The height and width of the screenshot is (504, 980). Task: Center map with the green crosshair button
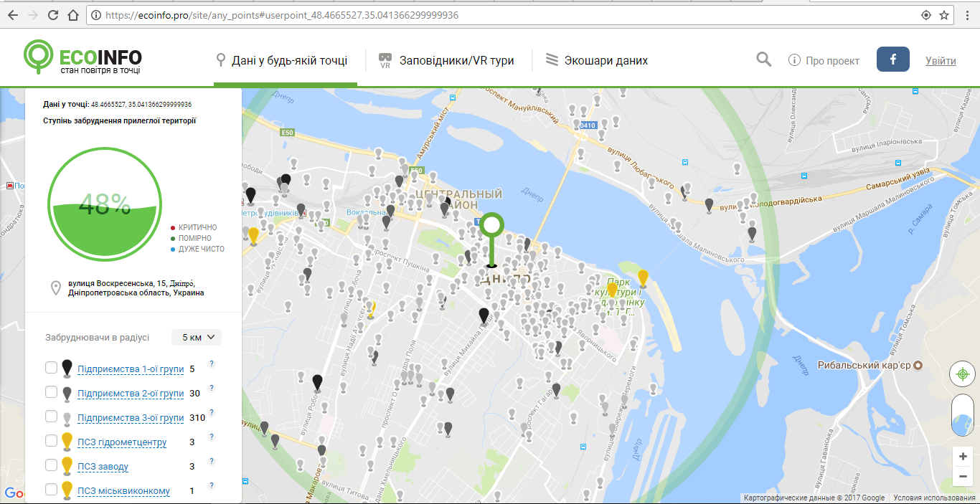click(x=961, y=374)
